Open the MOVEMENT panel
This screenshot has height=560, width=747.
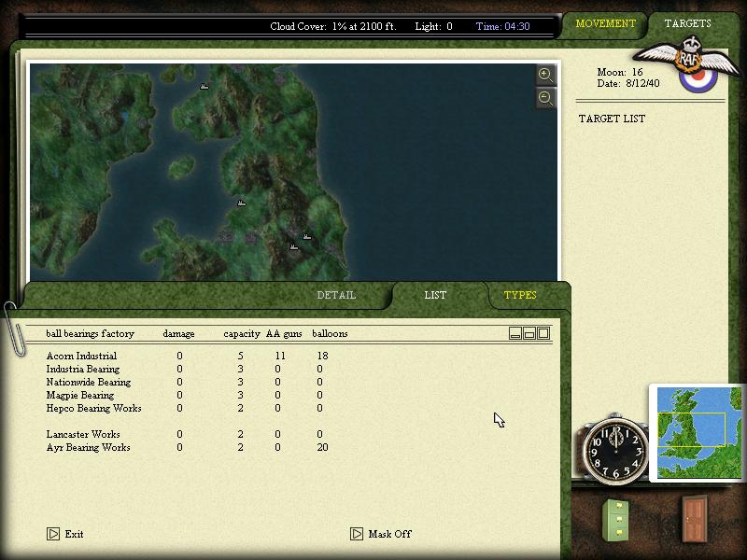[605, 25]
